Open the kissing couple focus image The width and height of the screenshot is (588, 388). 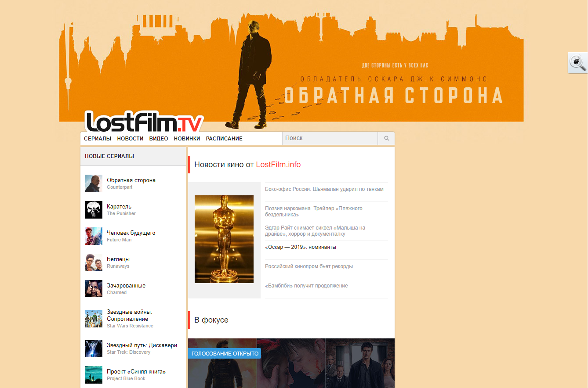(291, 363)
